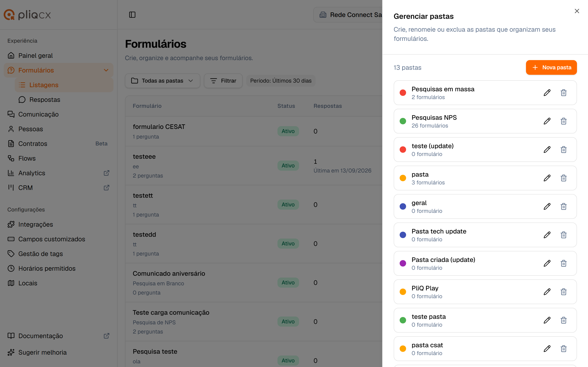Open the Documentação external link
The height and width of the screenshot is (367, 588).
(59, 336)
